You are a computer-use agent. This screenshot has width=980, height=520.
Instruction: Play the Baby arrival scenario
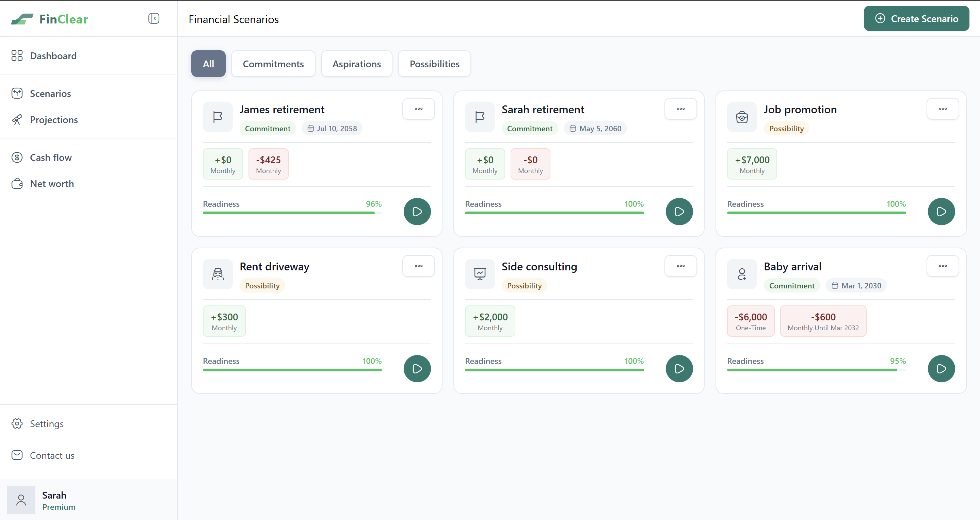coord(941,369)
